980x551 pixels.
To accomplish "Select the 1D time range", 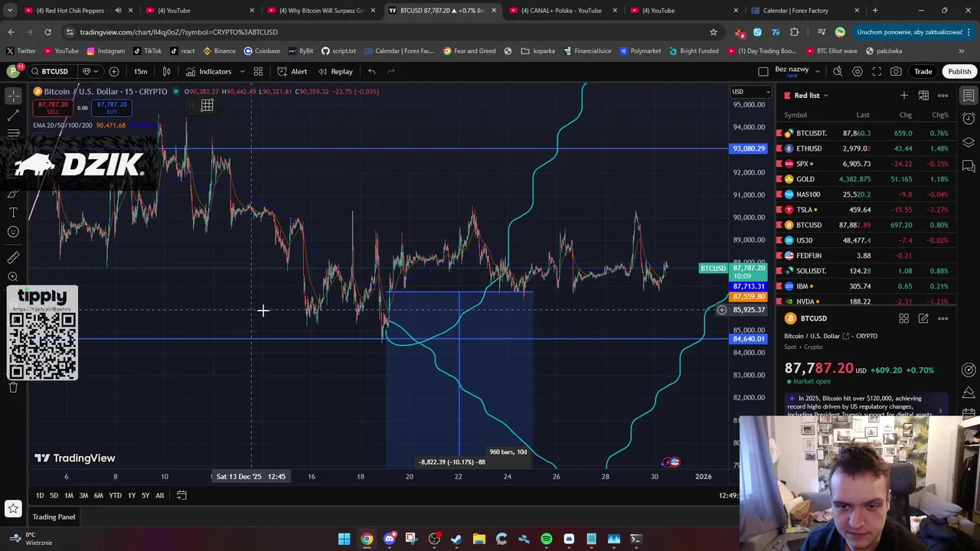I will (x=40, y=495).
